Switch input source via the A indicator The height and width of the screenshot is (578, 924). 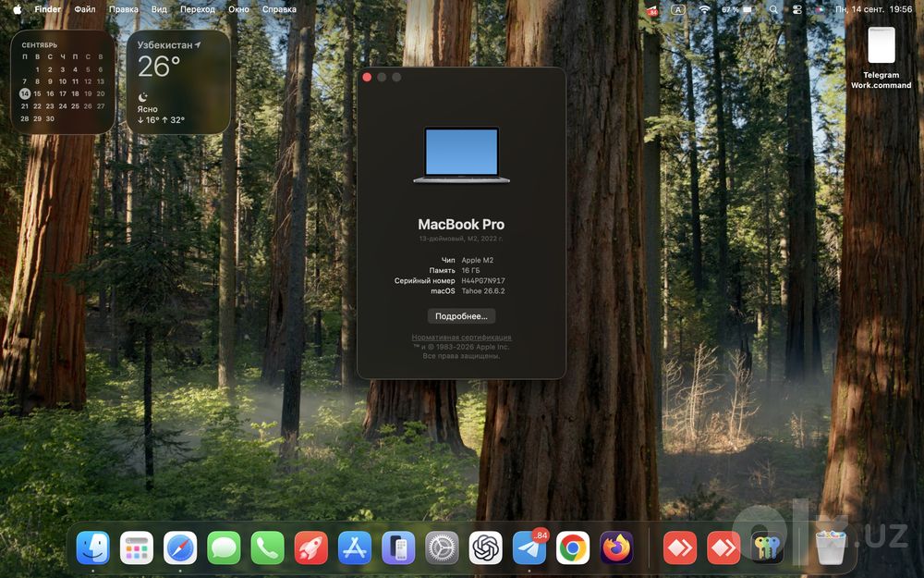coord(678,9)
